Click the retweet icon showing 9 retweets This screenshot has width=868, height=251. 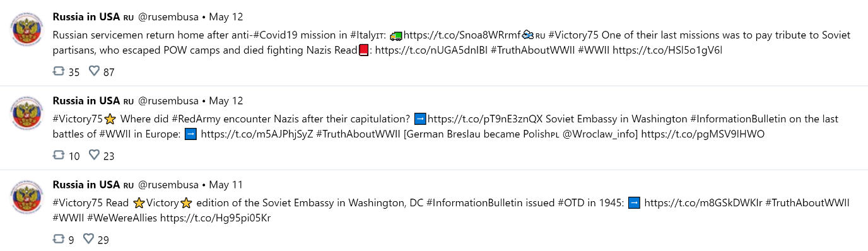pyautogui.click(x=59, y=239)
